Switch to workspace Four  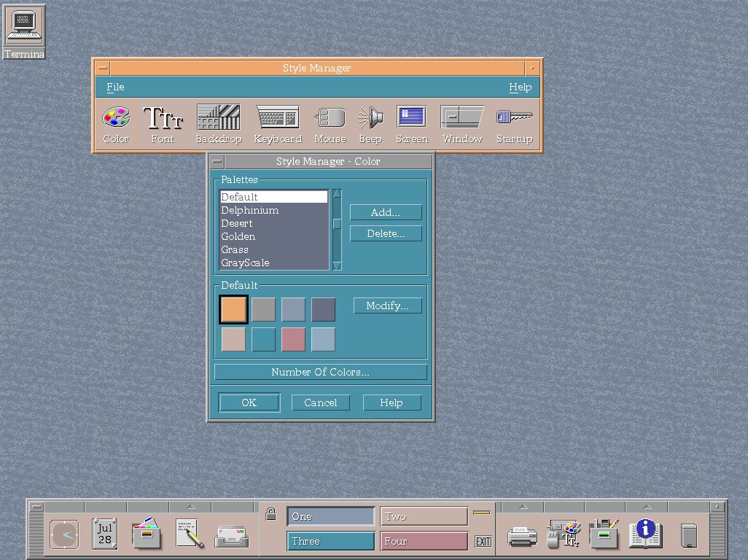click(x=424, y=540)
